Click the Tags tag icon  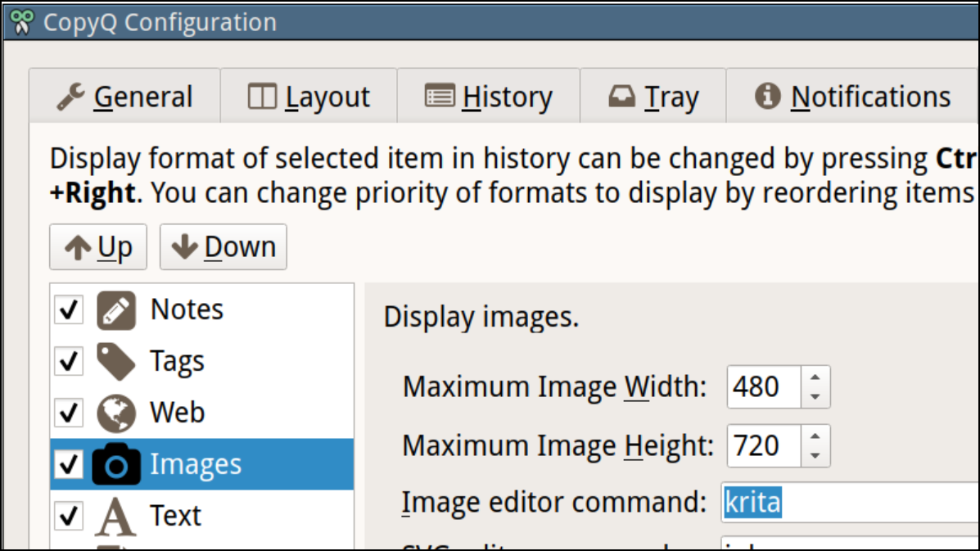pyautogui.click(x=116, y=361)
